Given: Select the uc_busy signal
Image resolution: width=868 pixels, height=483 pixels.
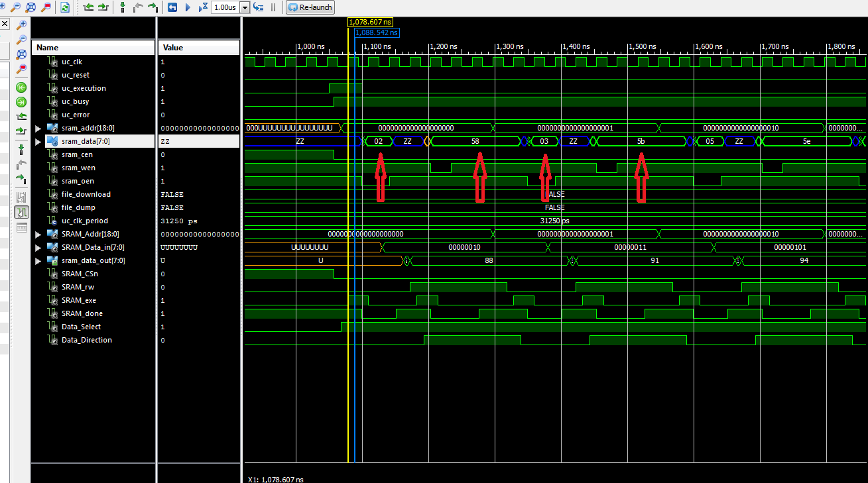Looking at the screenshot, I should tap(75, 101).
